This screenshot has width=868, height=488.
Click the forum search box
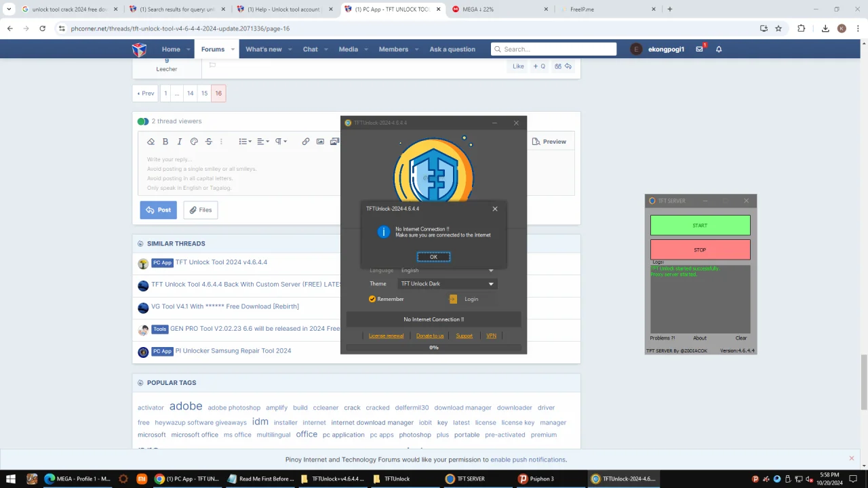(554, 49)
